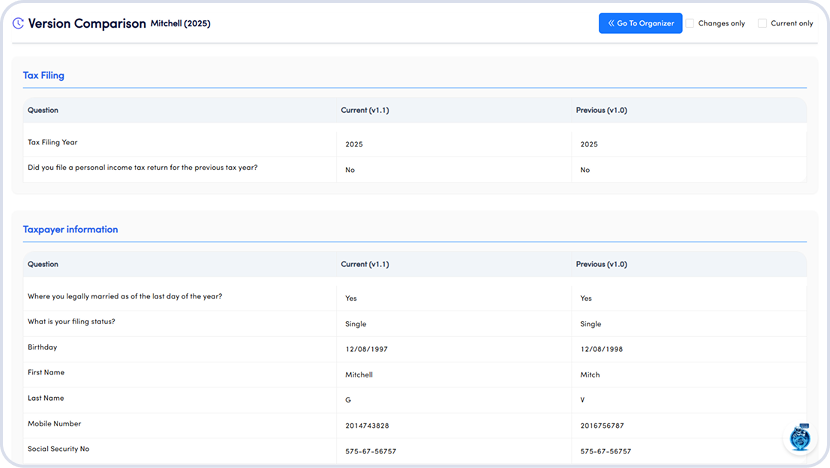830x468 pixels.
Task: Open the chatbot assistant icon
Action: (799, 439)
